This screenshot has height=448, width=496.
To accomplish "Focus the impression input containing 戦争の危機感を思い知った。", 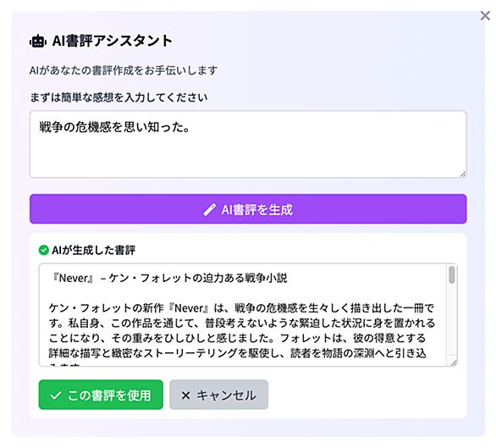I will point(248,144).
